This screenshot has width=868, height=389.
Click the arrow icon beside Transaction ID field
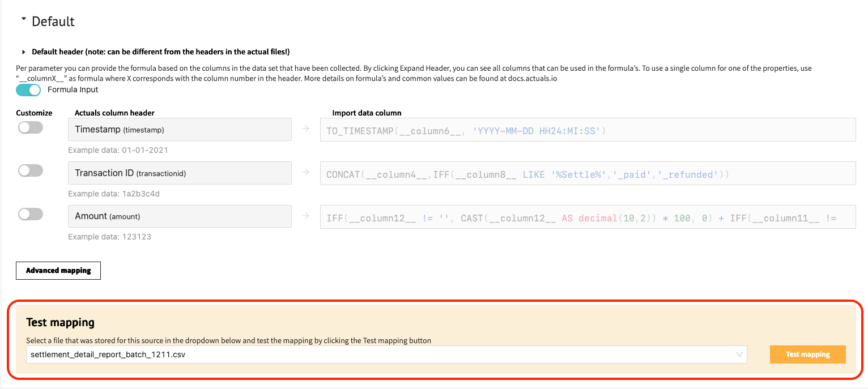tap(306, 173)
